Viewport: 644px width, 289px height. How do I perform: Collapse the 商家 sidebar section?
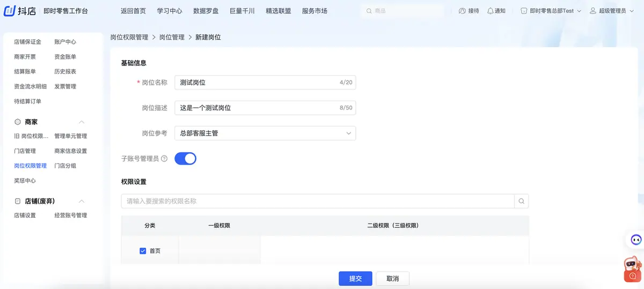pyautogui.click(x=82, y=122)
